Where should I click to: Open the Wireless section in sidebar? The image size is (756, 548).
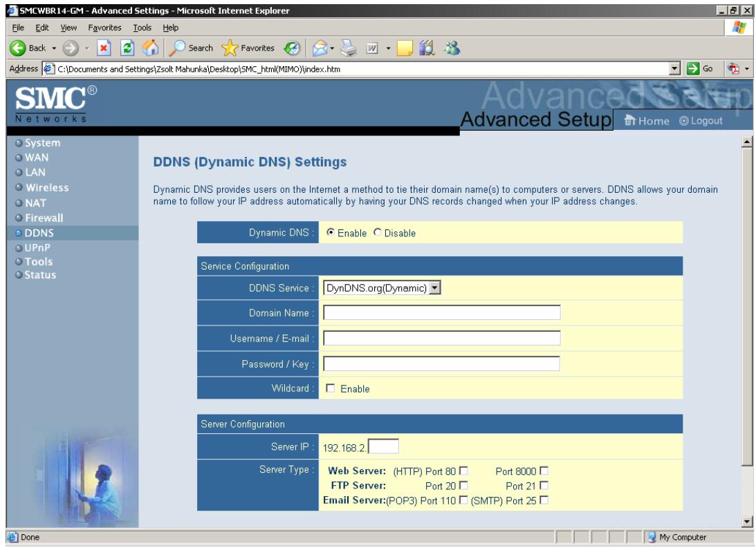pos(47,188)
